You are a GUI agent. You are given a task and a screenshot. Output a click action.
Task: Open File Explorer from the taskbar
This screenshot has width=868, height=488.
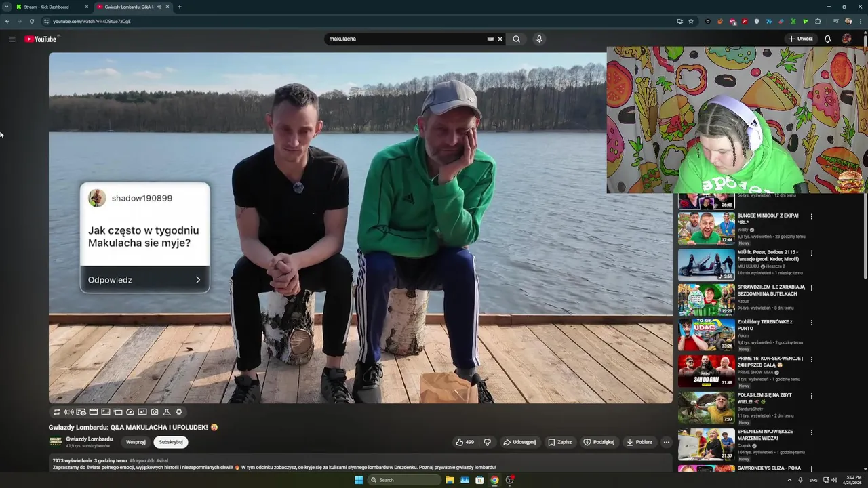450,480
